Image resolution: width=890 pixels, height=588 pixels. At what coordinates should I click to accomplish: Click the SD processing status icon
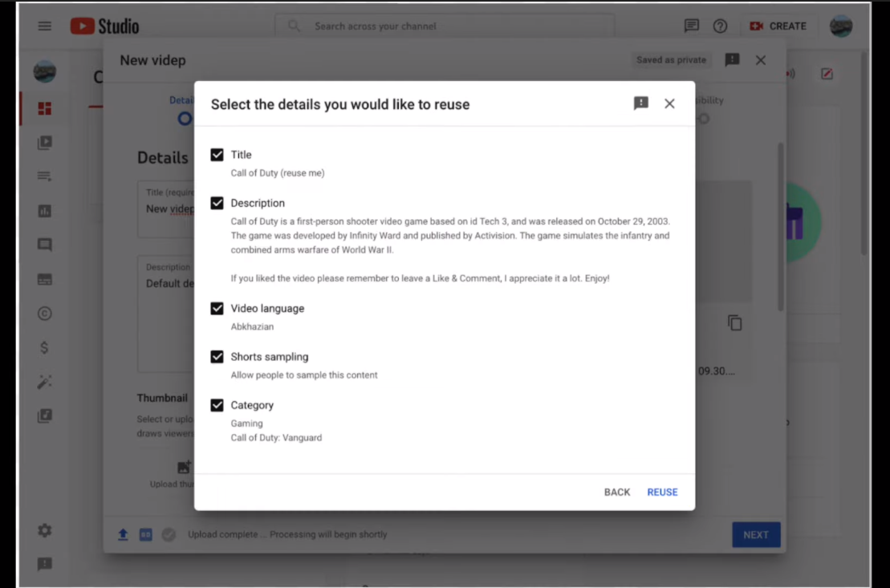[146, 534]
